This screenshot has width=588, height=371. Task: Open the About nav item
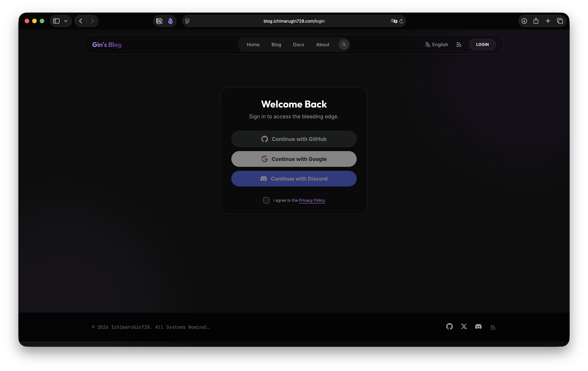[x=323, y=45]
